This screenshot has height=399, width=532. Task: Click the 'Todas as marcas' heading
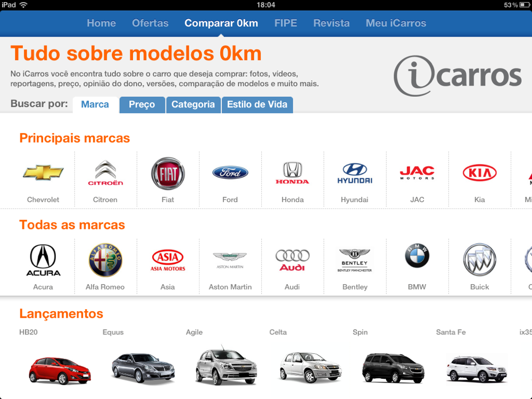pos(72,225)
